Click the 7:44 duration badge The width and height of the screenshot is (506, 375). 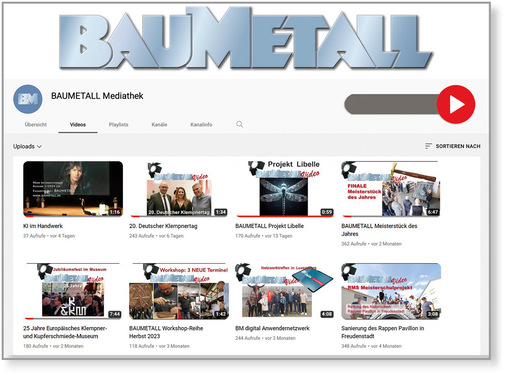pos(115,314)
